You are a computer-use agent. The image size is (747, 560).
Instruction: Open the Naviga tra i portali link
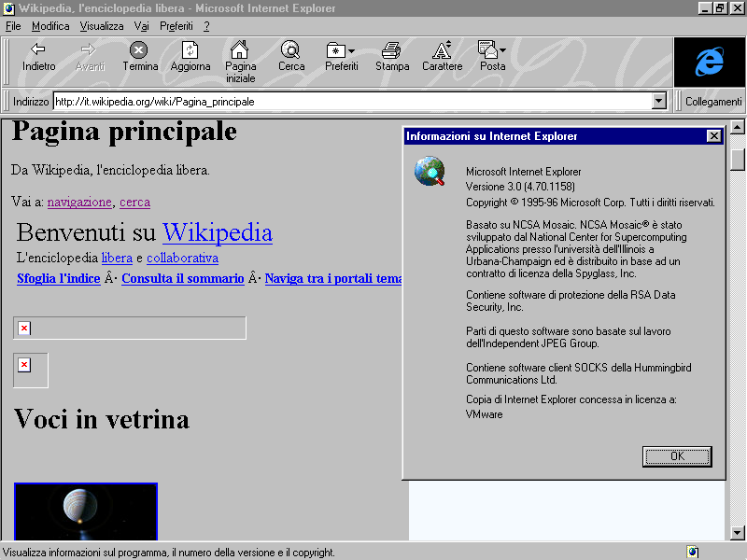tap(333, 278)
